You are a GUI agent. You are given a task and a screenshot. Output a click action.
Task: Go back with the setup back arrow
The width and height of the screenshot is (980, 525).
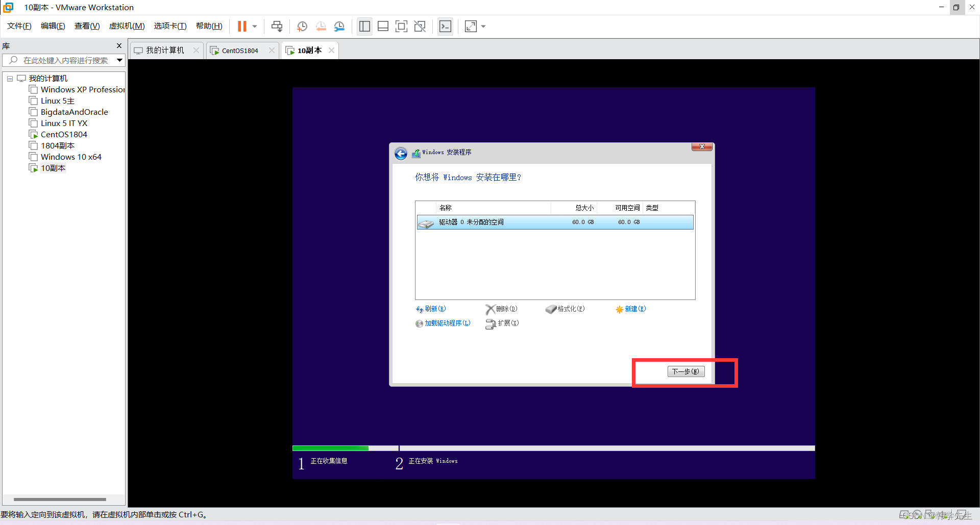coord(401,154)
